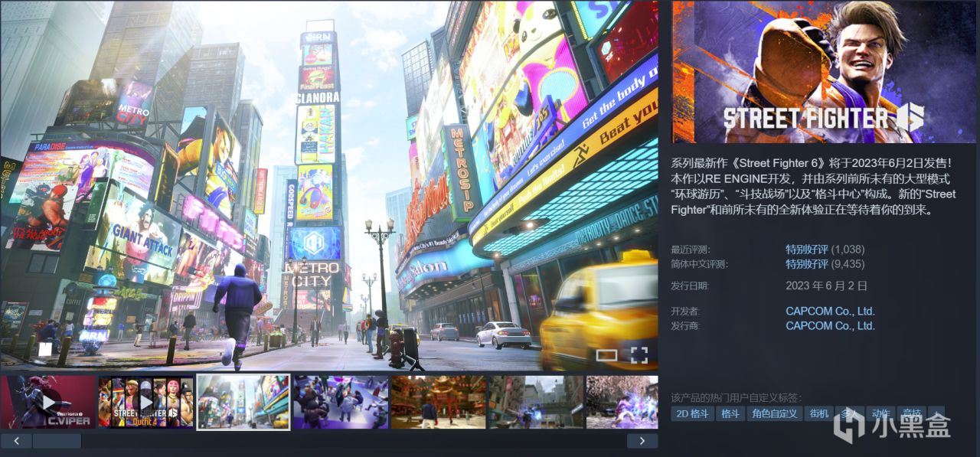
Task: Open publisher CAPCOM Co., Ltd. link
Action: (830, 326)
